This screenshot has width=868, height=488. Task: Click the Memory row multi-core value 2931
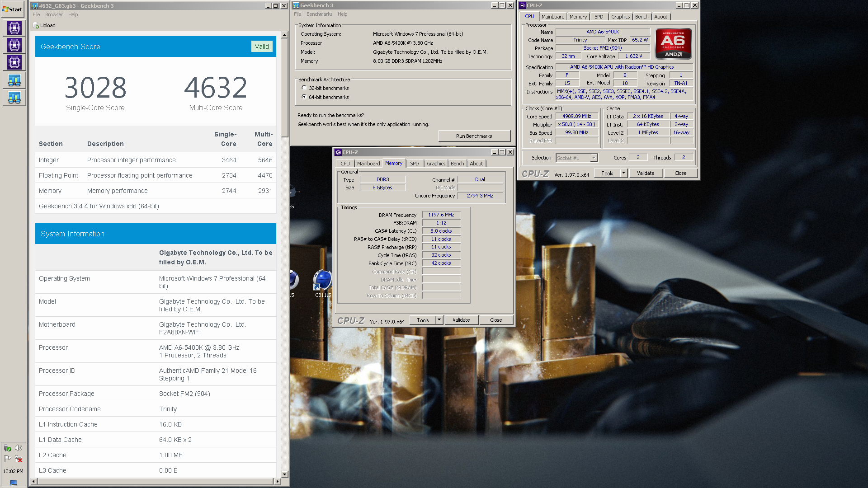pyautogui.click(x=265, y=191)
